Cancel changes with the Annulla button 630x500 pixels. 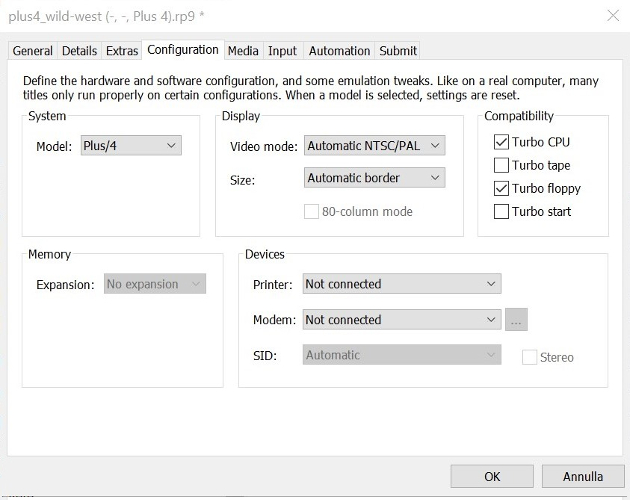pos(583,476)
